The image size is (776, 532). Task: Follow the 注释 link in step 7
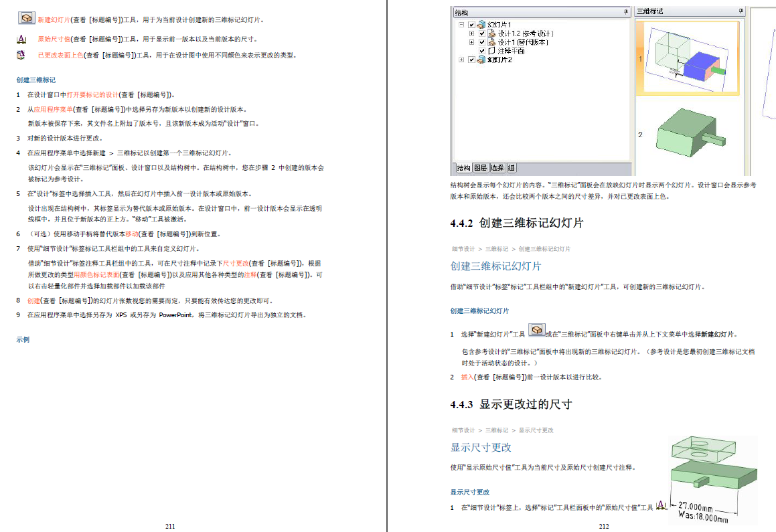[250, 274]
